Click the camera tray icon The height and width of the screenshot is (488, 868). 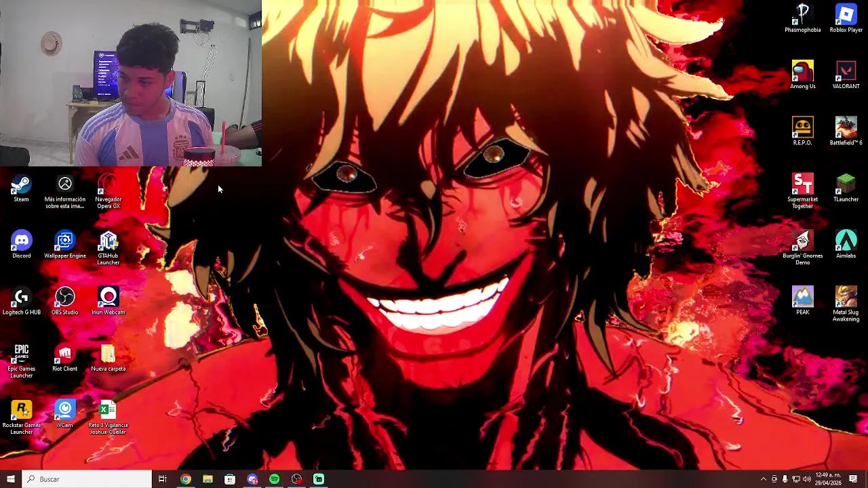click(774, 479)
